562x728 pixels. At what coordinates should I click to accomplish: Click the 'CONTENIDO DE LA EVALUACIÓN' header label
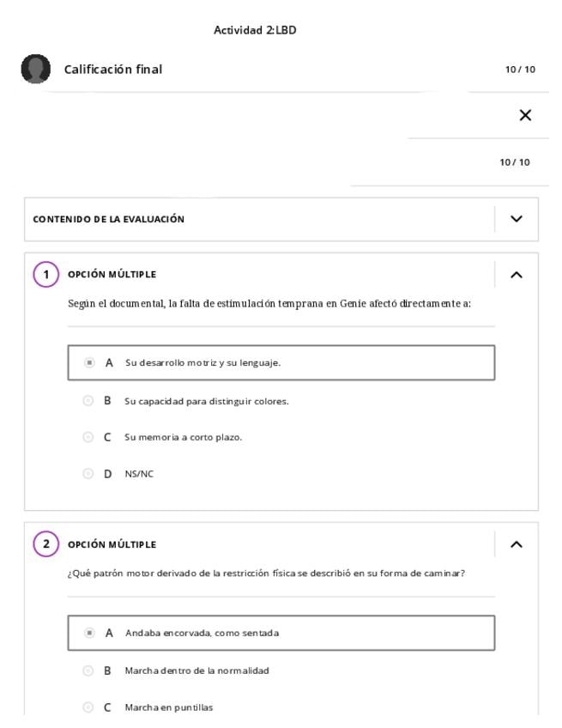point(108,220)
